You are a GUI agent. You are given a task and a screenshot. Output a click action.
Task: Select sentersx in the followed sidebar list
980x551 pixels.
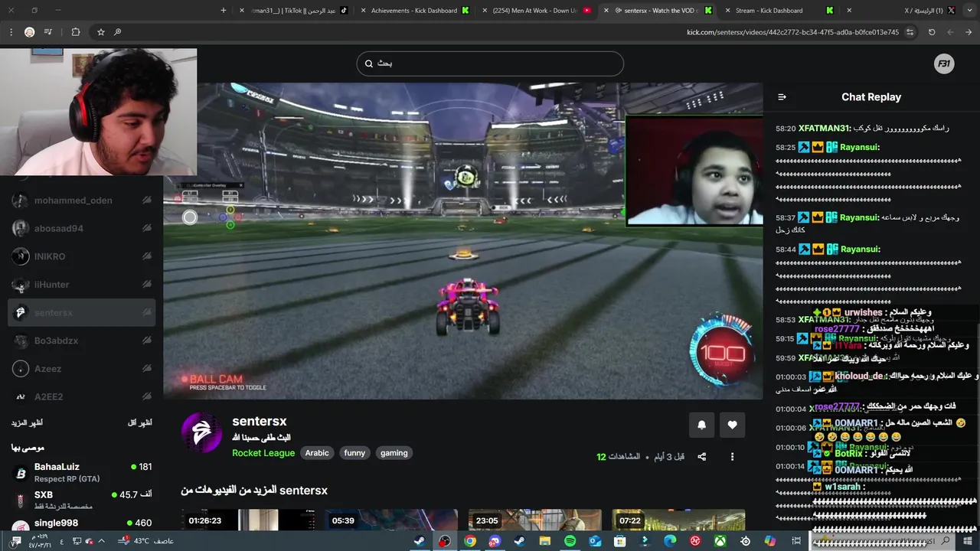click(81, 312)
